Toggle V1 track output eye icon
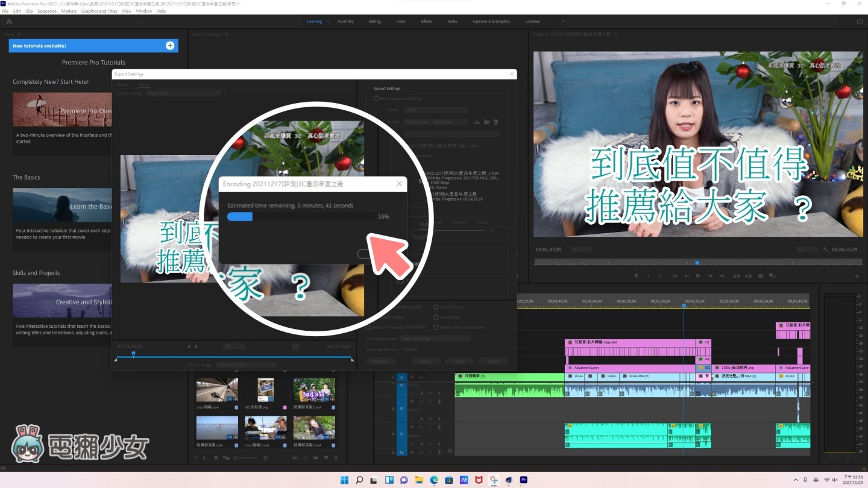868x488 pixels. pyautogui.click(x=421, y=377)
